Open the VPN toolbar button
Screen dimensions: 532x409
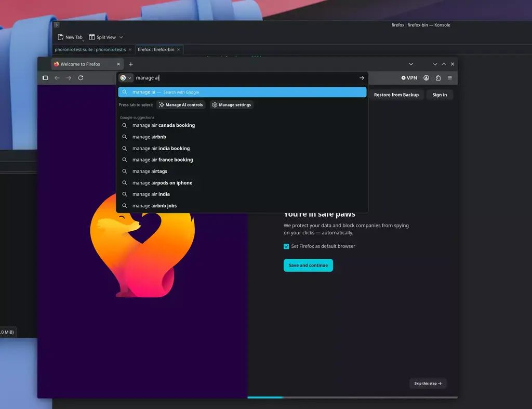[x=409, y=78]
